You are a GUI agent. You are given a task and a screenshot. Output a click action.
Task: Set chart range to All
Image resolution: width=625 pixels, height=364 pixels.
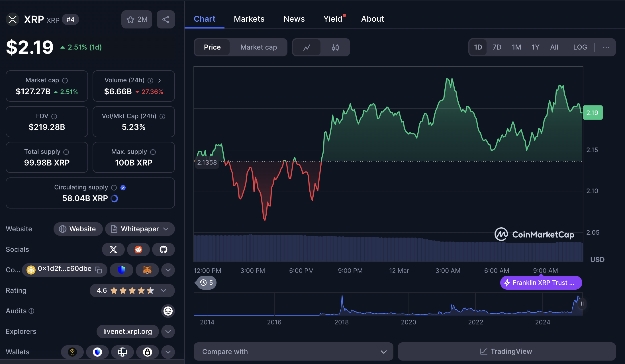554,47
